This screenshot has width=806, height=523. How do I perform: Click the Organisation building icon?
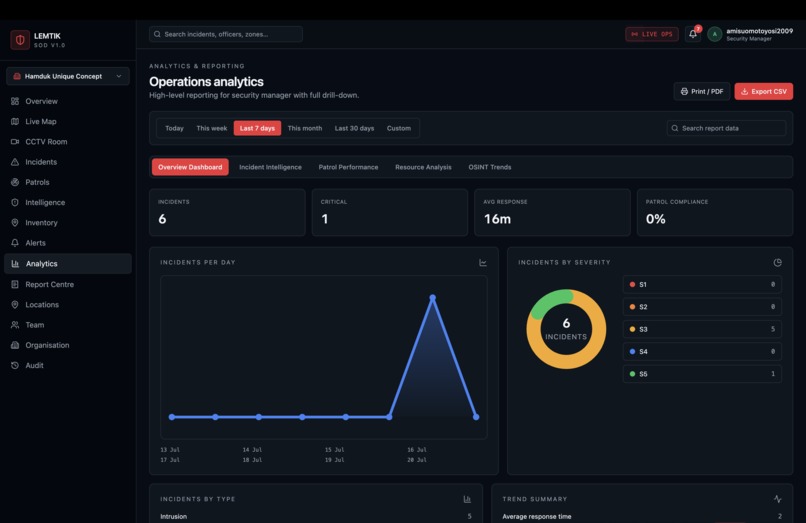(x=15, y=345)
